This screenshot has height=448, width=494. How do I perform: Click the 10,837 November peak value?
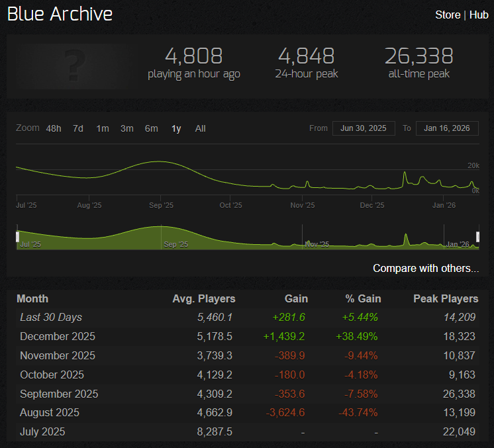[x=460, y=355]
